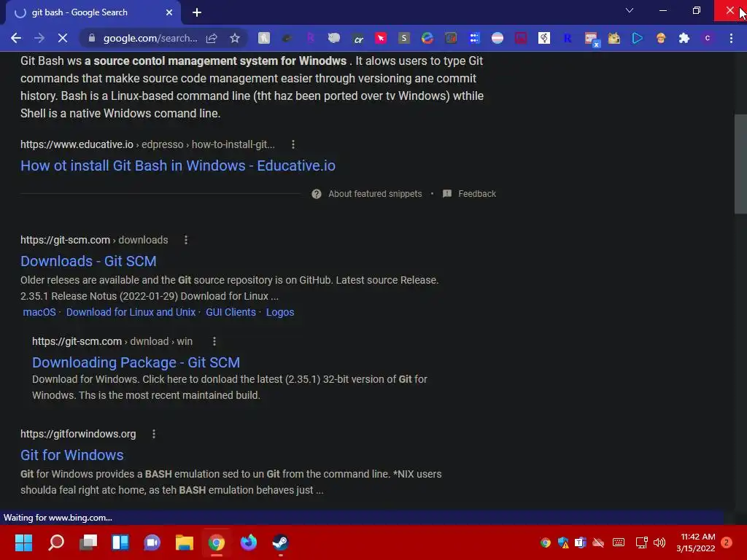Image resolution: width=747 pixels, height=560 pixels.
Task: Open options for git-scm.com downloads result
Action: coord(186,240)
